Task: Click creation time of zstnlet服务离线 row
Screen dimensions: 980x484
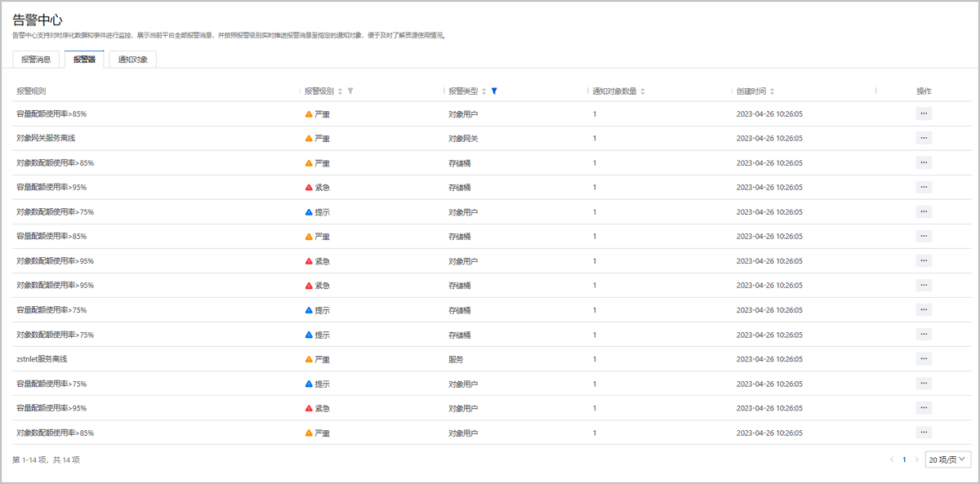Action: [769, 359]
